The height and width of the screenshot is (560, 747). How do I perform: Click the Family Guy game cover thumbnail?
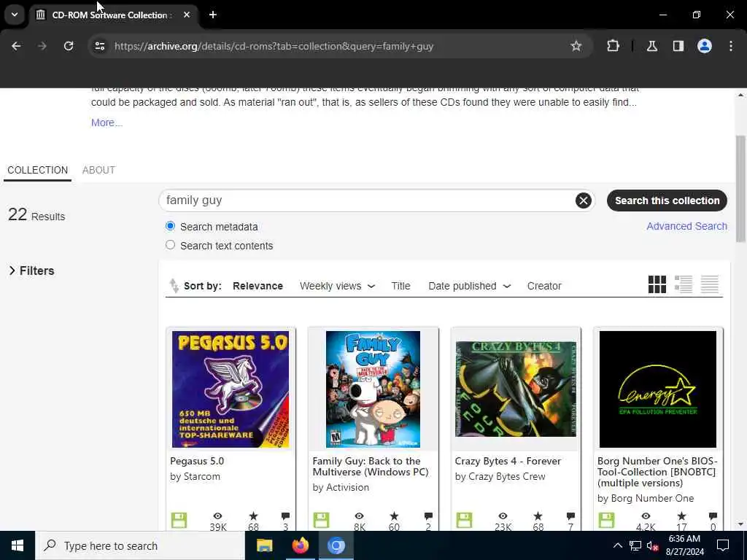pos(373,389)
